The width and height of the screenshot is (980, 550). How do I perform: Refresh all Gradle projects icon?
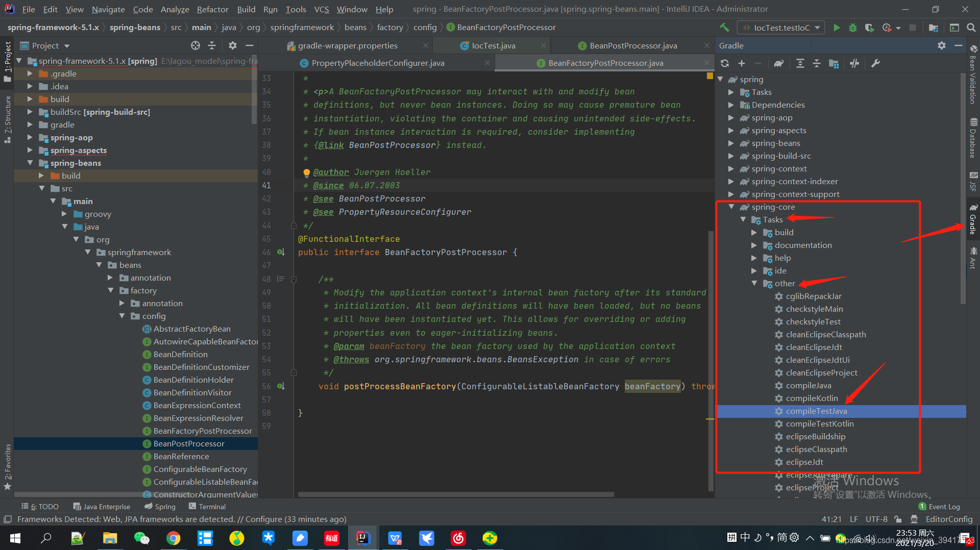click(725, 63)
